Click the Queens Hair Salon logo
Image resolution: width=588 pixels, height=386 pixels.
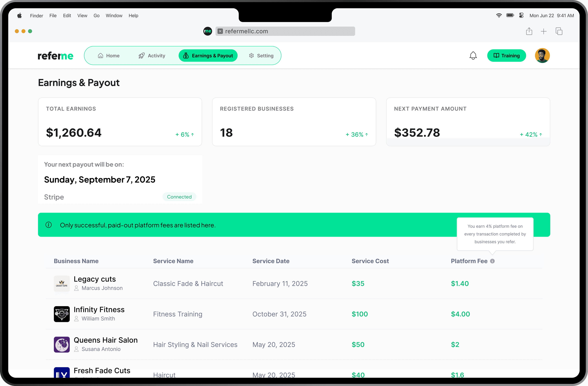click(62, 344)
